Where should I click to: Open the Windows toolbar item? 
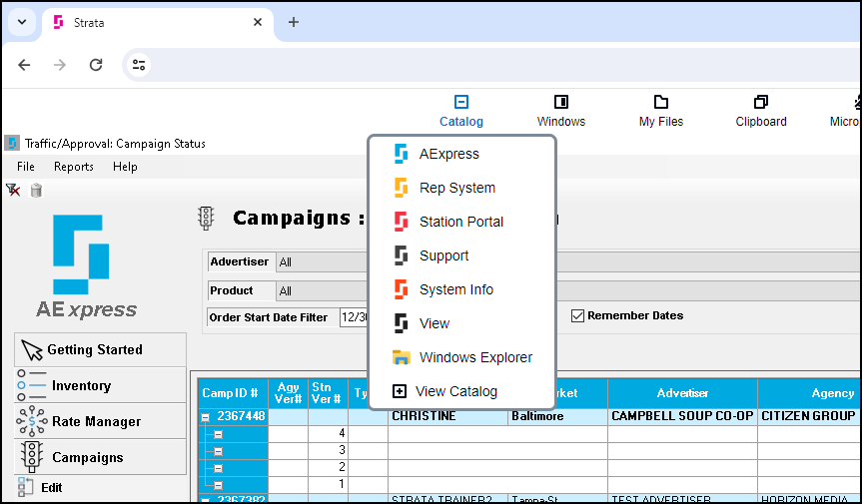tap(560, 112)
